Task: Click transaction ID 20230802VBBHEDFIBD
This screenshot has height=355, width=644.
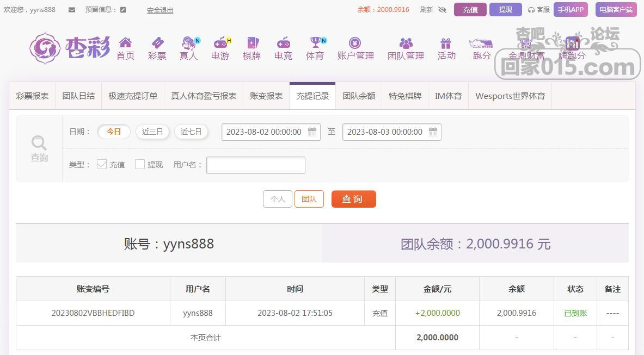Action: click(x=93, y=313)
